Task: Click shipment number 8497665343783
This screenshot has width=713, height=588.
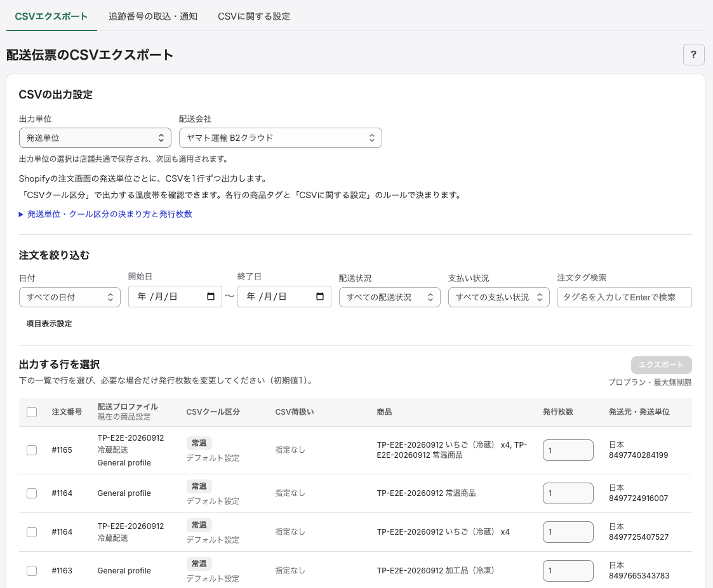Action: click(639, 576)
